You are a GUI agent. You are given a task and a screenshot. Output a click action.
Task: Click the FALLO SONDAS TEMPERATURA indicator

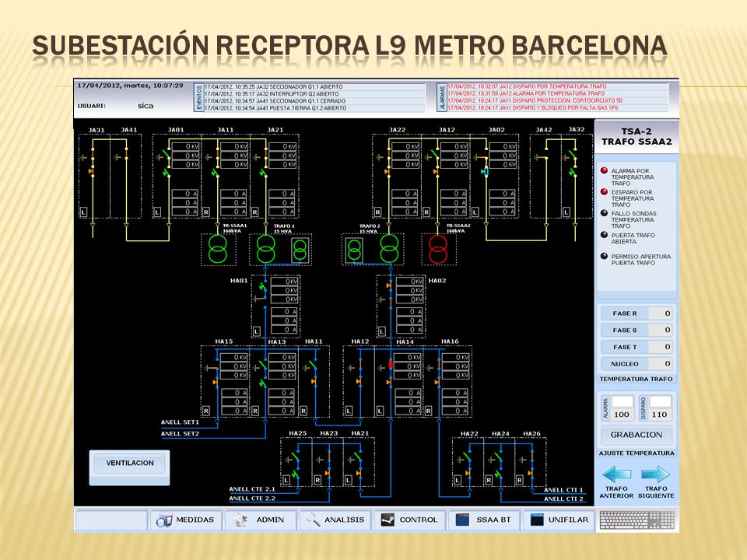tap(604, 213)
